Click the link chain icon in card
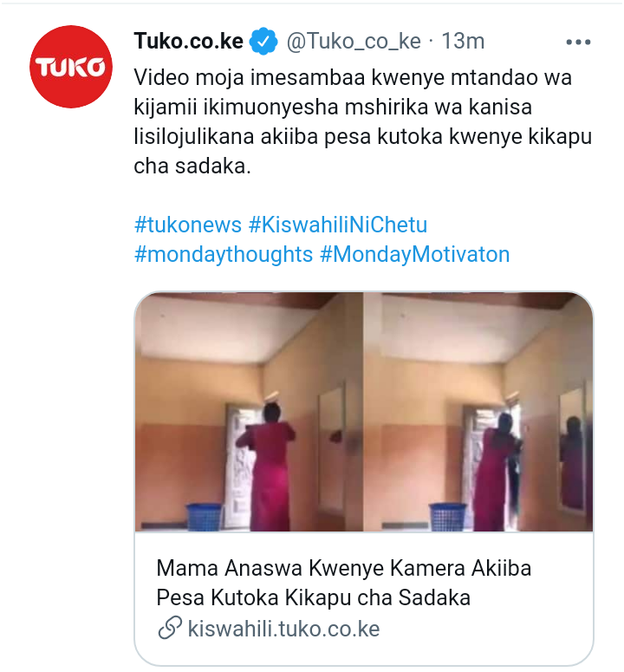This screenshot has width=624, height=672. 170,629
